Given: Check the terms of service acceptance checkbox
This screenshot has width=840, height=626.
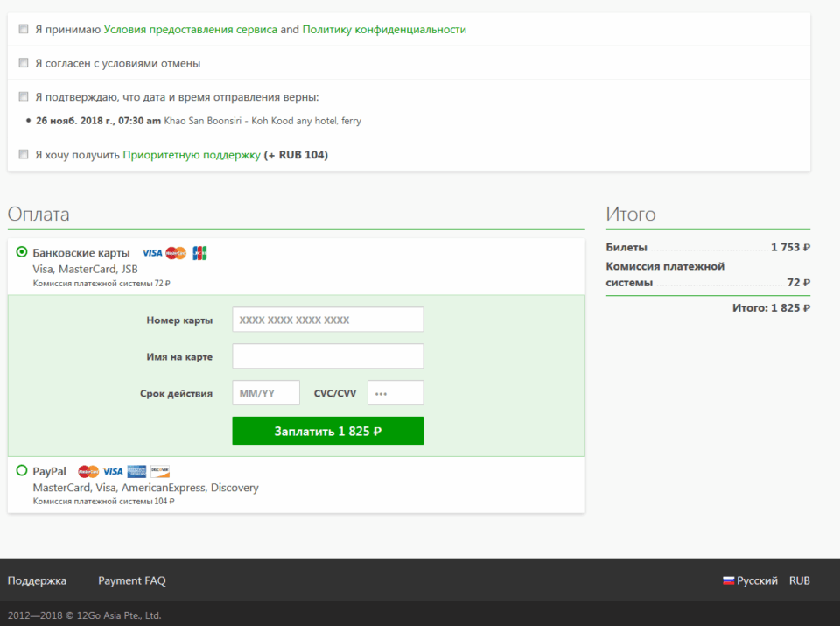Looking at the screenshot, I should click(24, 29).
